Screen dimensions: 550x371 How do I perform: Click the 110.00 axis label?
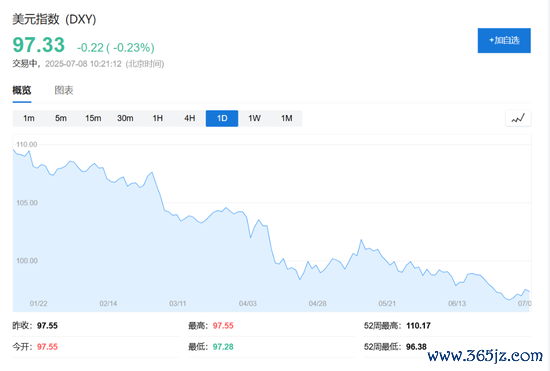pos(27,144)
